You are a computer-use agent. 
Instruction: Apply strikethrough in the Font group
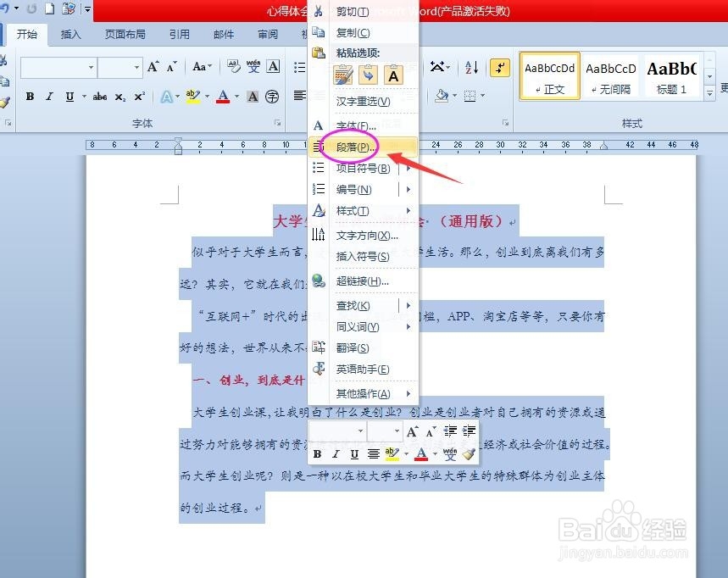102,97
